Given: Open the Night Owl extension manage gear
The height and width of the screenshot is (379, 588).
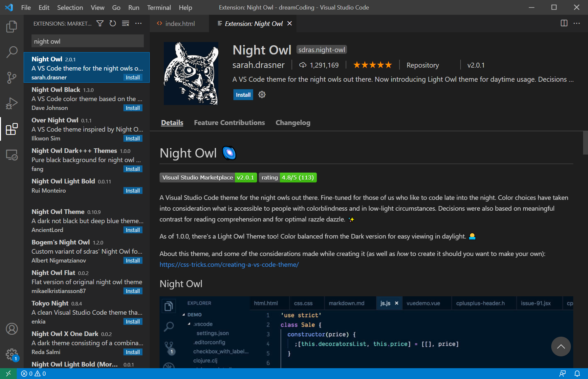Looking at the screenshot, I should pos(262,95).
